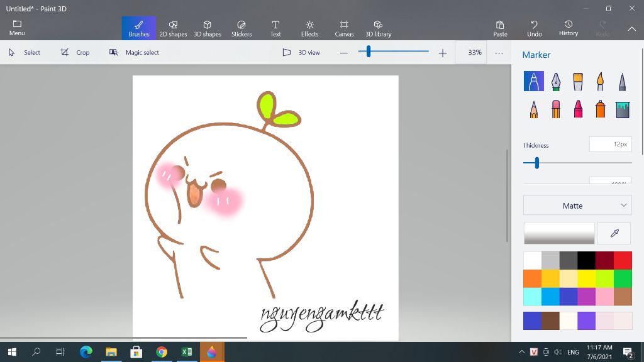Open Microsoft Edge from the taskbar
The height and width of the screenshot is (362, 644).
[x=86, y=352]
